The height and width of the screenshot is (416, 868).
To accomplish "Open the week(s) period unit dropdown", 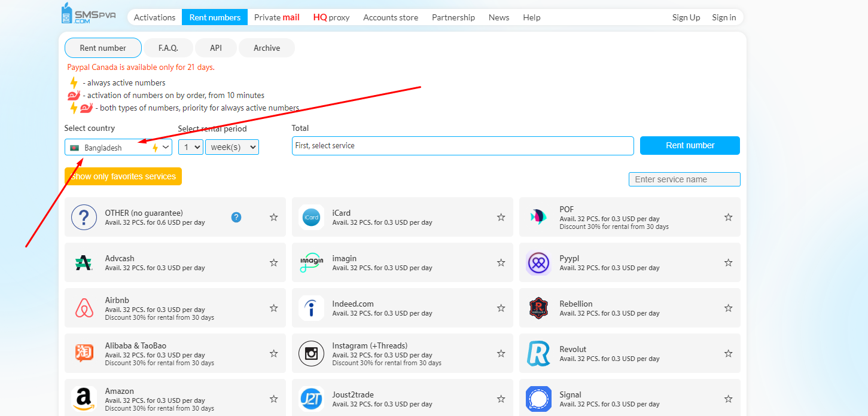I will click(x=232, y=147).
